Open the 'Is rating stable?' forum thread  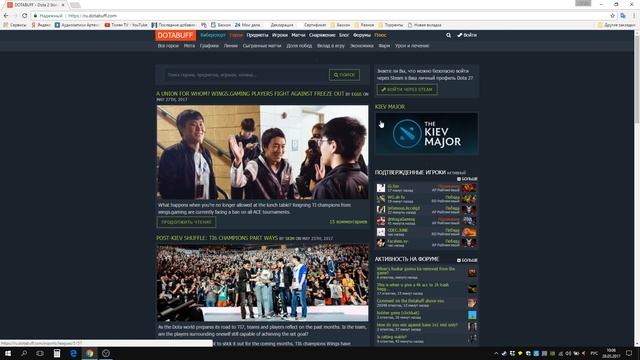click(392, 337)
